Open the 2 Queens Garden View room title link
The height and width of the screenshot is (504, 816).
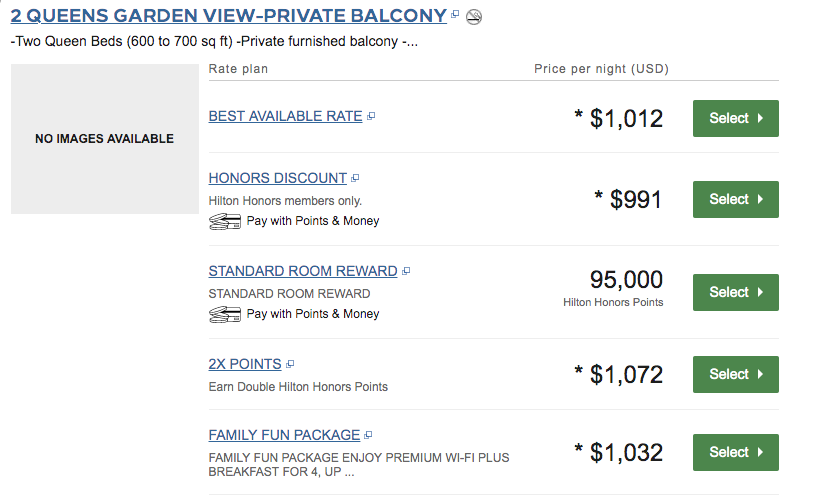tap(228, 16)
